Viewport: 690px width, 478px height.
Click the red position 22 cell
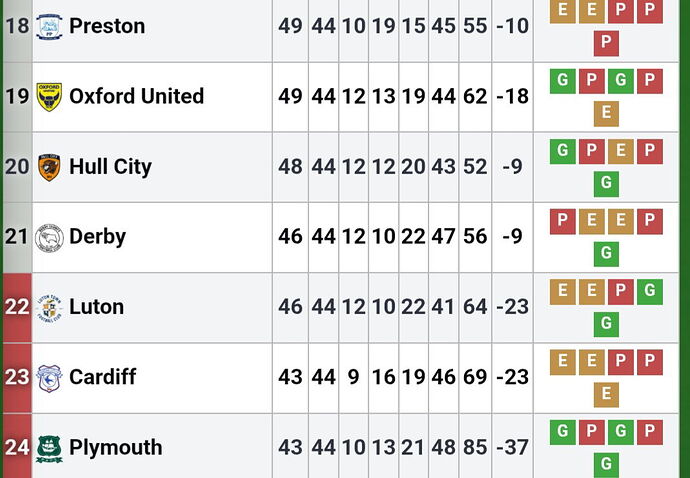17,308
